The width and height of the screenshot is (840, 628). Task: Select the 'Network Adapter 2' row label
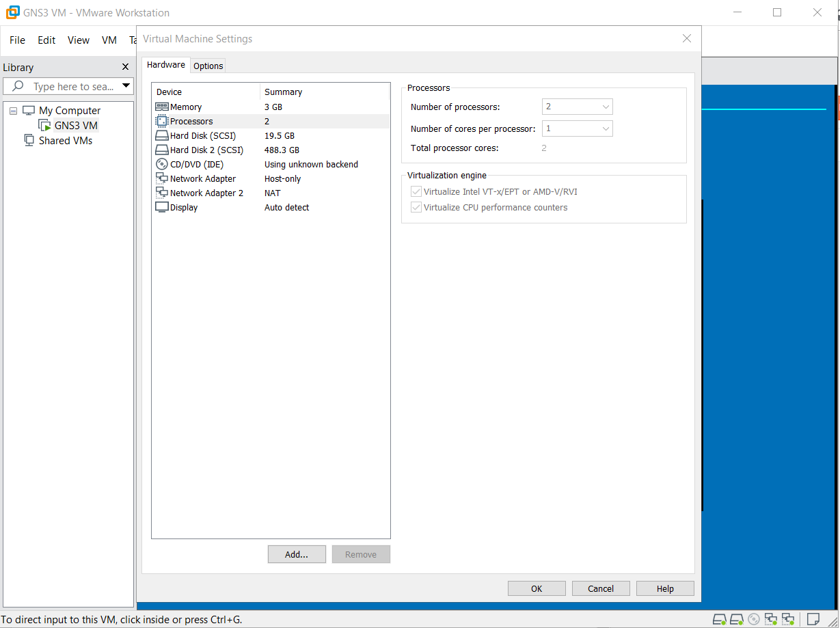(206, 193)
